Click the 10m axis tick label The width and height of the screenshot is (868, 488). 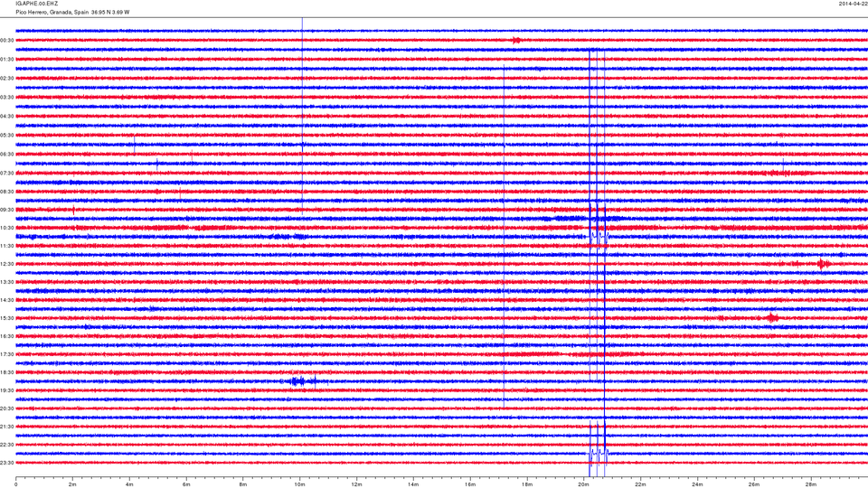299,484
